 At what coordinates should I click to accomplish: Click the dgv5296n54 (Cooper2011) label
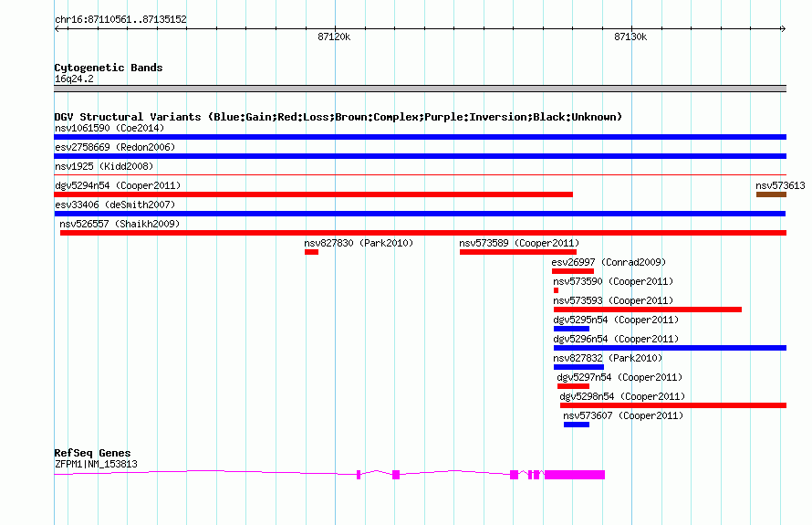(616, 339)
